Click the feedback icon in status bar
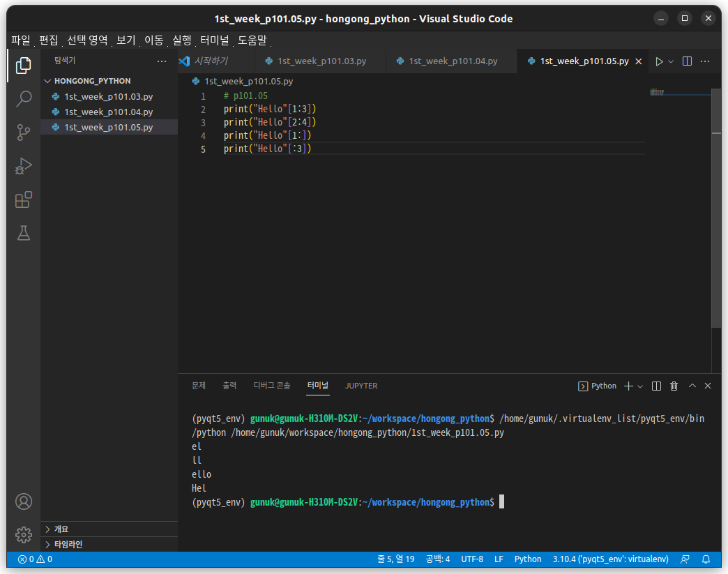Image resolution: width=728 pixels, height=574 pixels. [685, 559]
